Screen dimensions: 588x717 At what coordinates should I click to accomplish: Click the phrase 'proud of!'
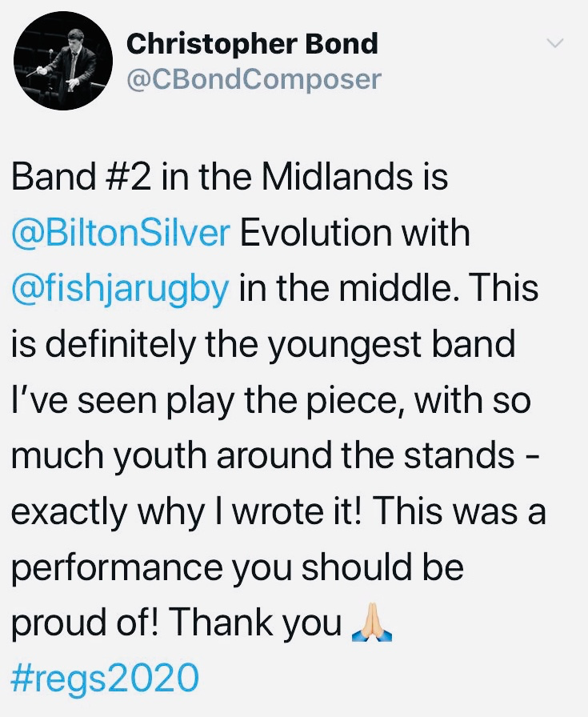click(84, 624)
